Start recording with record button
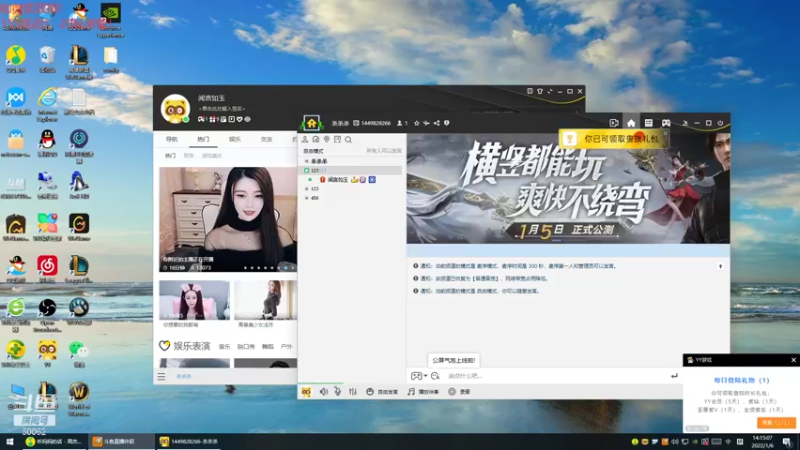This screenshot has width=800, height=450. 459,392
